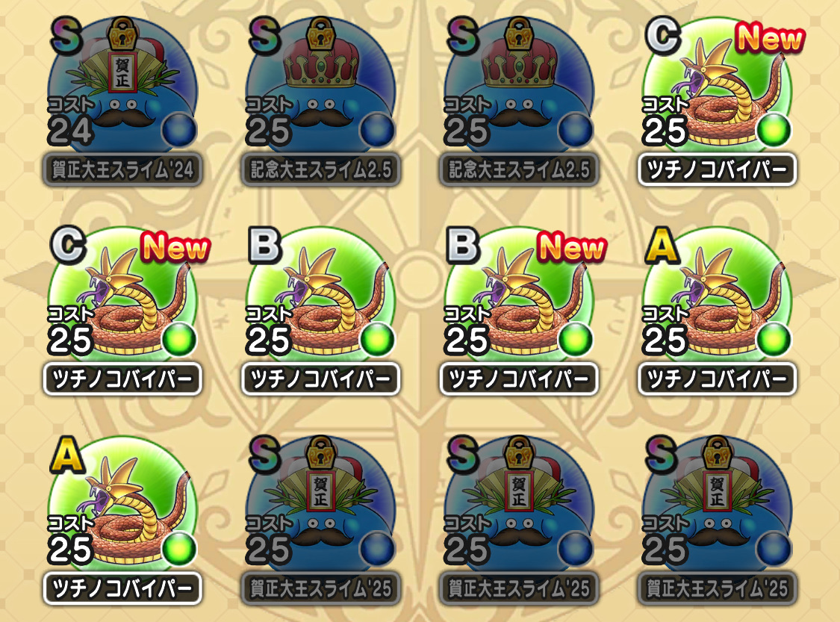The height and width of the screenshot is (622, 840).
Task: Toggle the padlock on the first 記念大王スライム2.5
Action: (321, 34)
